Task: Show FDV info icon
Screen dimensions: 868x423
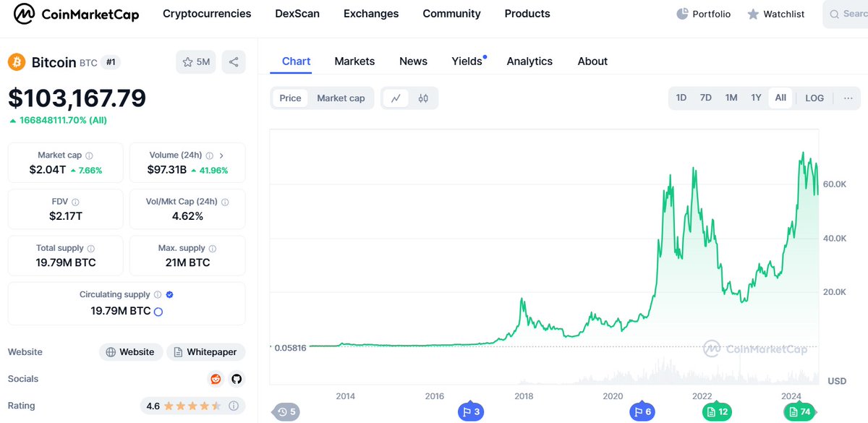Action: [75, 202]
